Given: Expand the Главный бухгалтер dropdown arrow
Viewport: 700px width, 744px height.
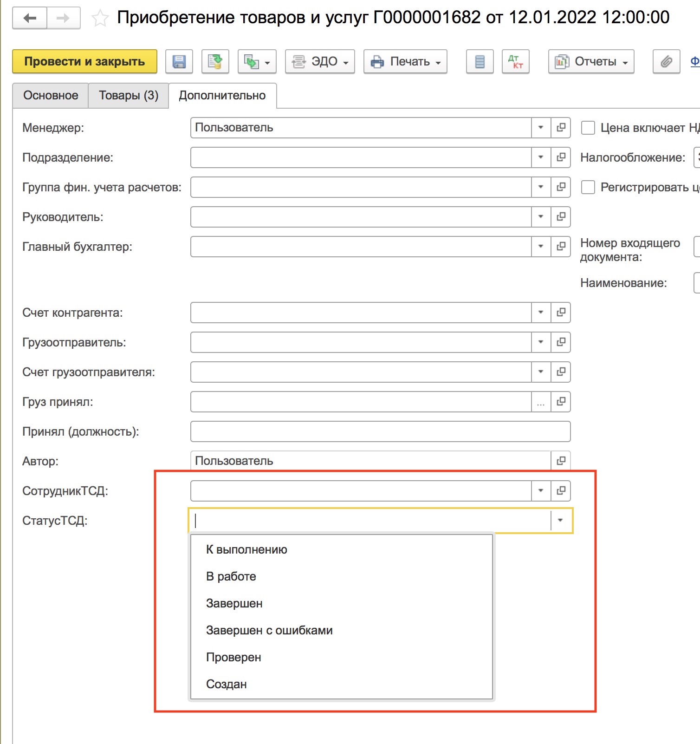Looking at the screenshot, I should tap(541, 247).
